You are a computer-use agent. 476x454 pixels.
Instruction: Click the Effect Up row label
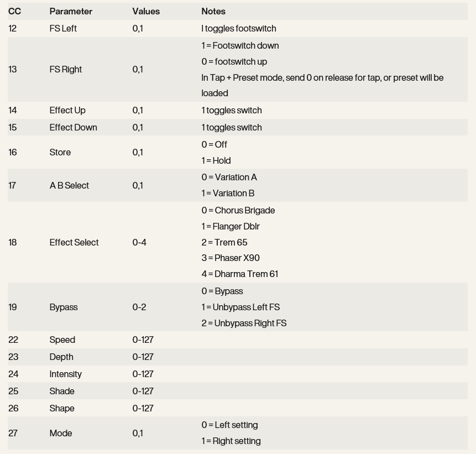pos(67,110)
